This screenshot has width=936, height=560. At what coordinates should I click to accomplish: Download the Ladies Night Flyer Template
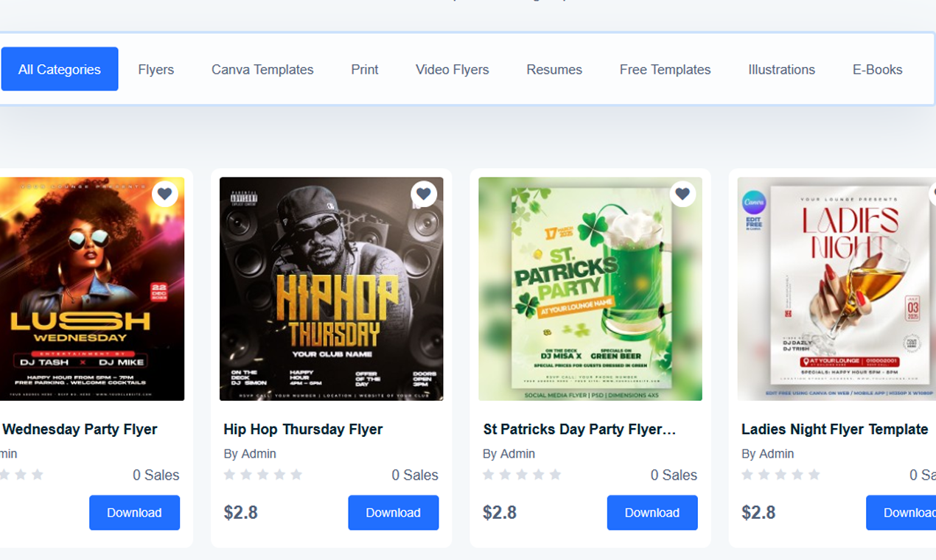click(901, 513)
